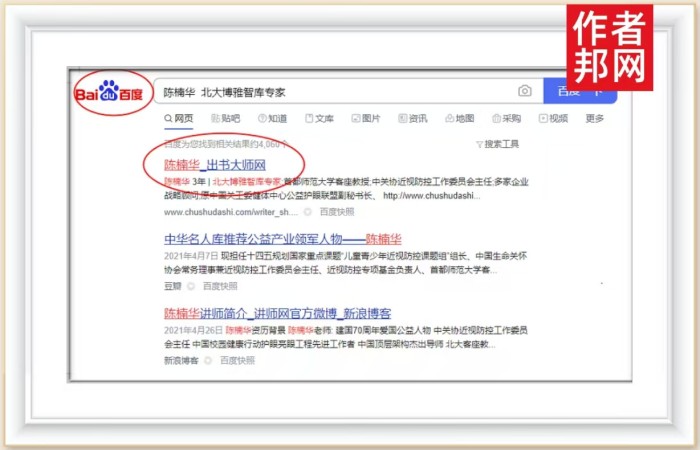Viewport: 700px width, 450px height.
Task: Switch to the 知道 tab
Action: tap(271, 118)
